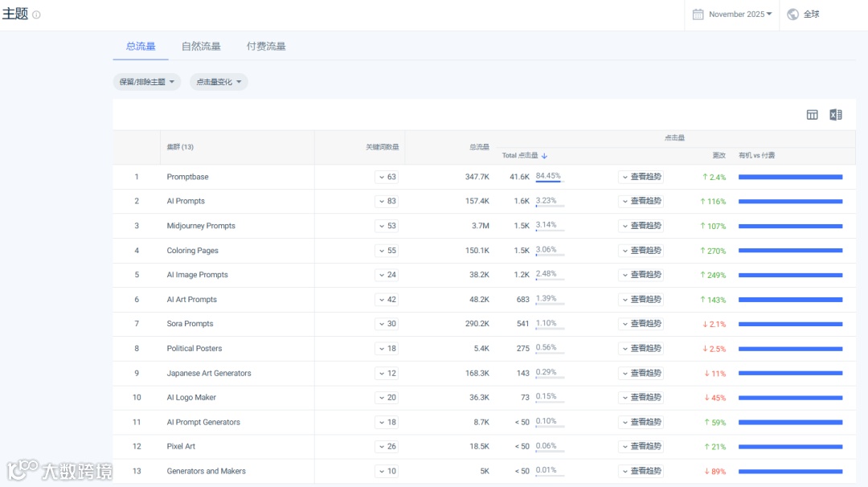
Task: Click 查看趋势 for Promptbase row
Action: 641,177
